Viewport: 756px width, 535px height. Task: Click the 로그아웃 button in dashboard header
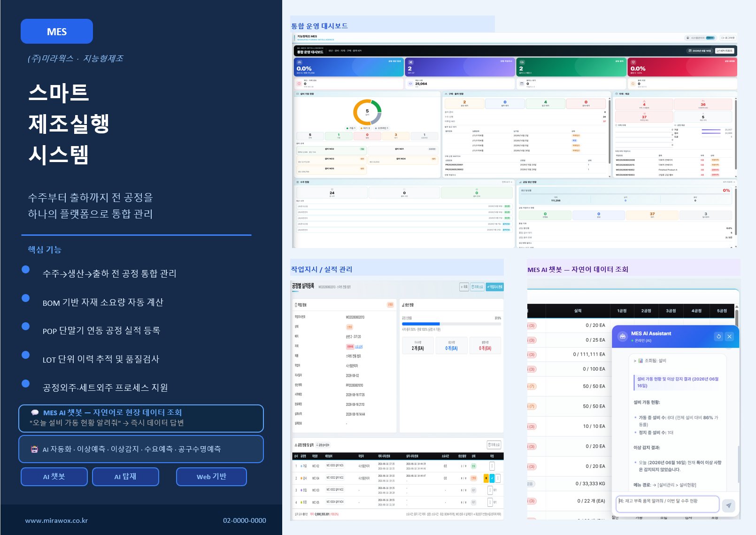(x=728, y=38)
